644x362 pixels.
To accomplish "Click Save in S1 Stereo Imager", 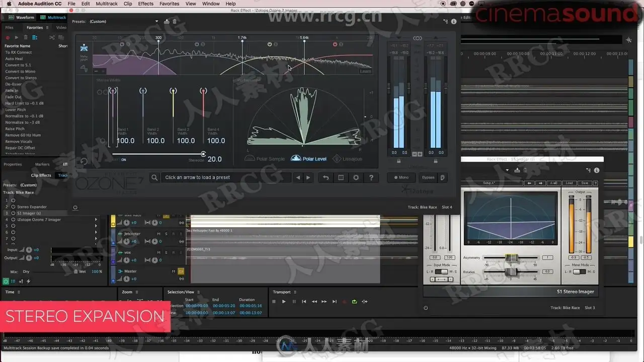I will click(x=584, y=183).
